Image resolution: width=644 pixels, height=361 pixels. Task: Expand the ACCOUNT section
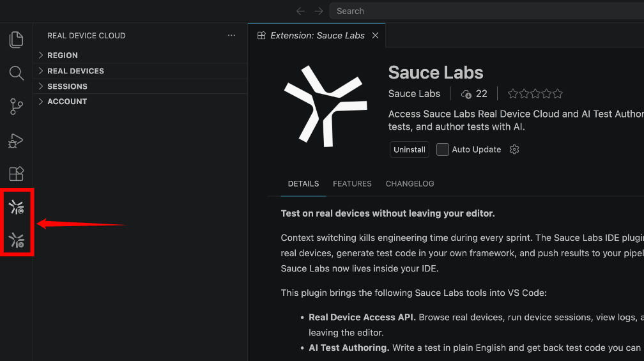(x=140, y=102)
